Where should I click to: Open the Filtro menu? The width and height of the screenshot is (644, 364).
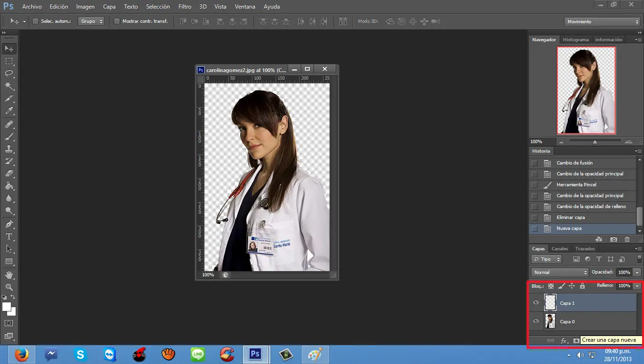tap(185, 7)
